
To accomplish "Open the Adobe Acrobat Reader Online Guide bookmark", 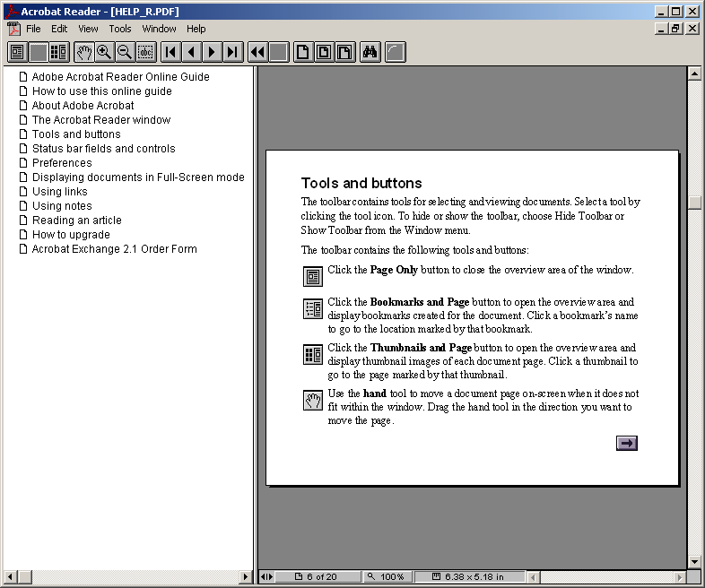I will point(120,77).
